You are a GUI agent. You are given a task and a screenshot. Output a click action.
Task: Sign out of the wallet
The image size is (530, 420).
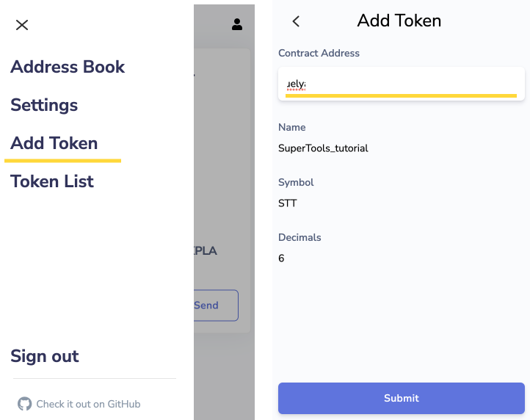click(x=45, y=356)
